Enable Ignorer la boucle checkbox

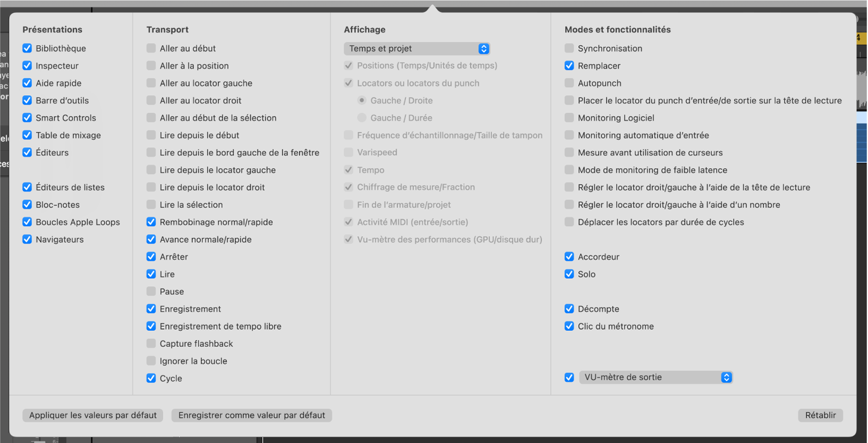tap(151, 361)
